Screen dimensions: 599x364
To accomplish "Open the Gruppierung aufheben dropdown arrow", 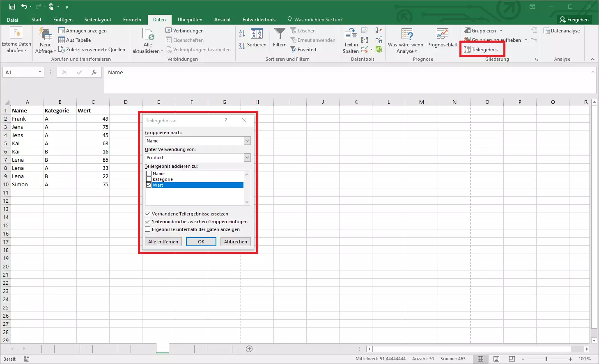I will tap(526, 40).
